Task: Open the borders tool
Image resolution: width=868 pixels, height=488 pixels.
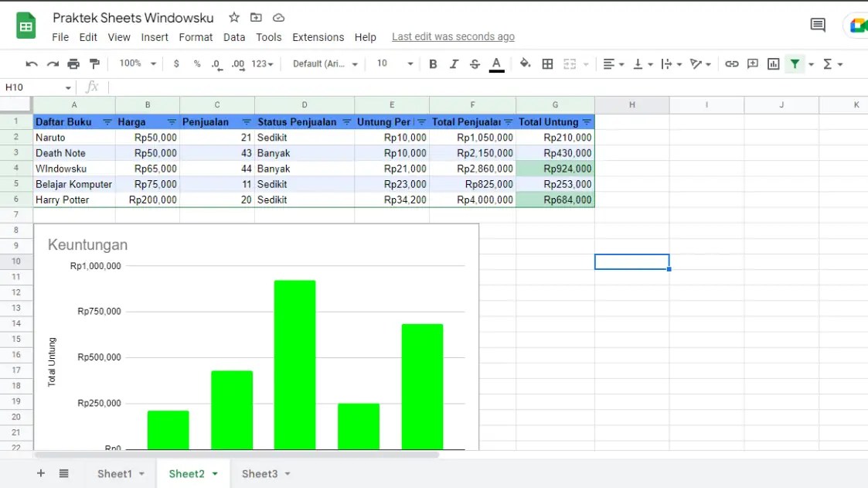Action: click(547, 64)
